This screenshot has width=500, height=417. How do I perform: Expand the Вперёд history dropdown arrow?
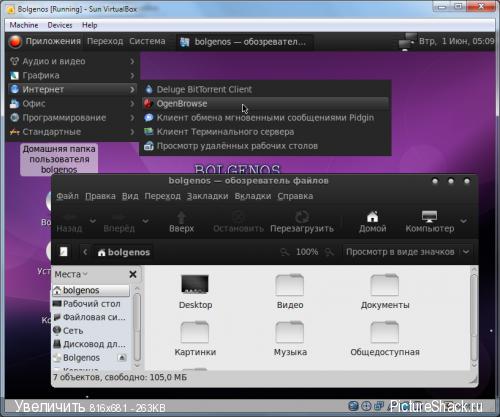(x=145, y=221)
